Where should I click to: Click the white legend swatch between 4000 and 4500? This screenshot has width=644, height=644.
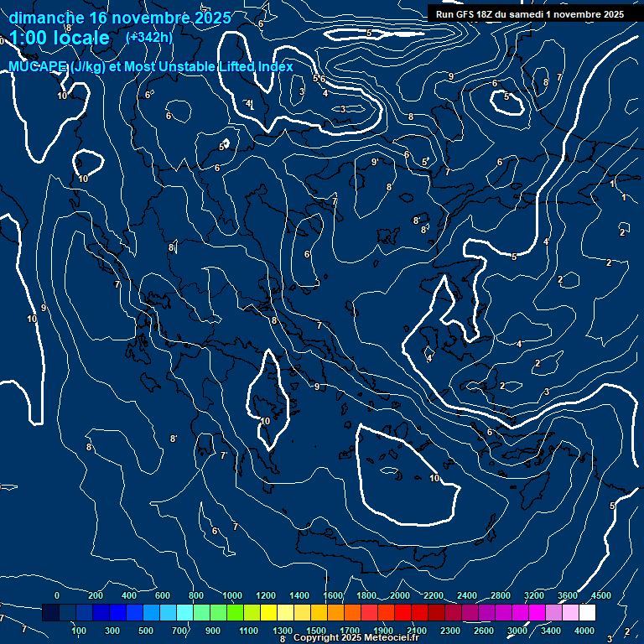click(587, 612)
